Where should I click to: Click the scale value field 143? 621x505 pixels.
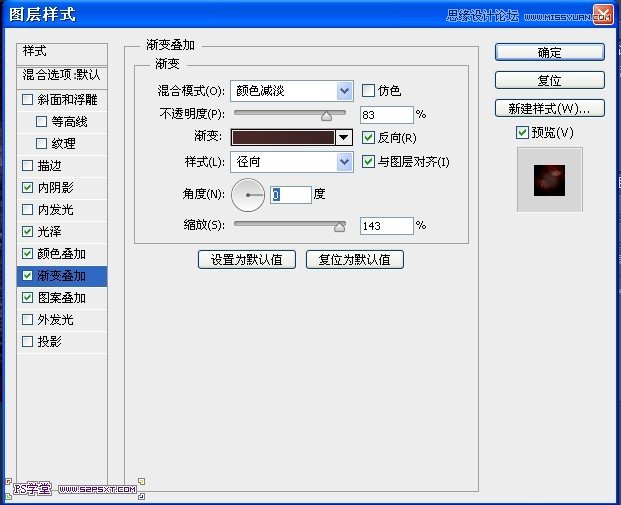[387, 226]
